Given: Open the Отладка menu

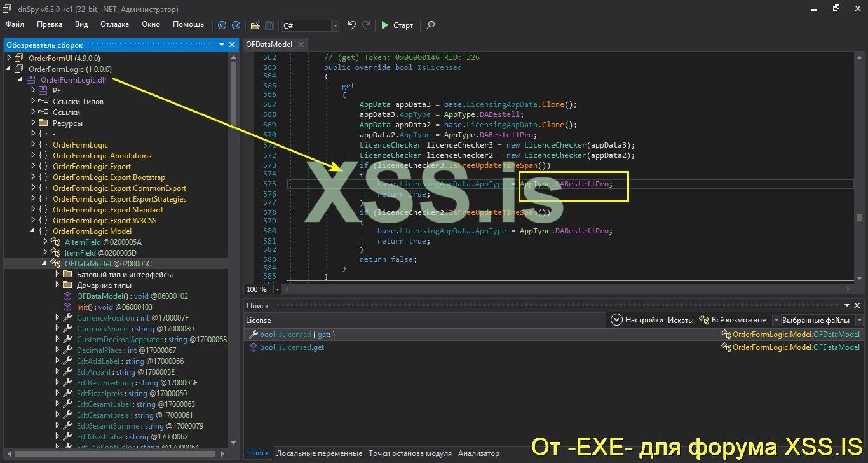Looking at the screenshot, I should pos(114,24).
